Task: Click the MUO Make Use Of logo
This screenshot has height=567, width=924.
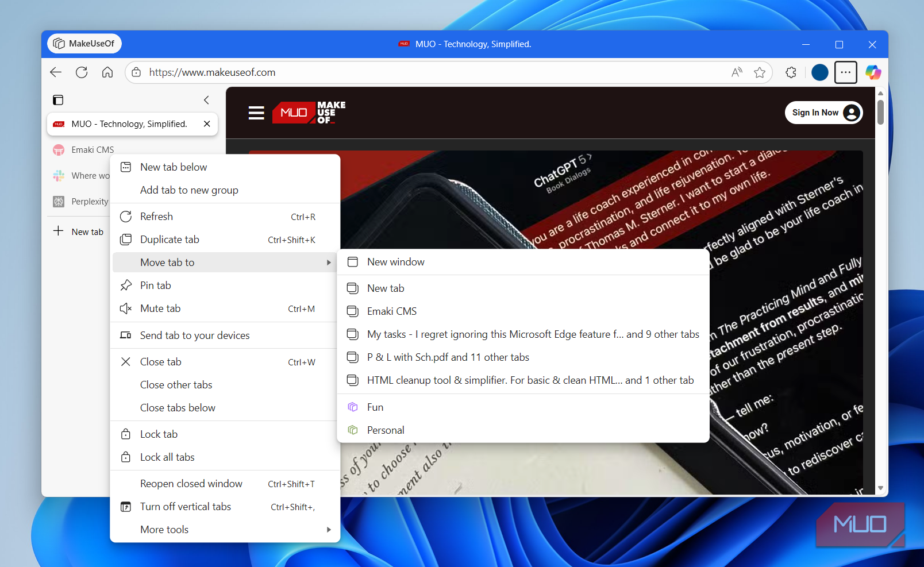Action: pyautogui.click(x=309, y=113)
